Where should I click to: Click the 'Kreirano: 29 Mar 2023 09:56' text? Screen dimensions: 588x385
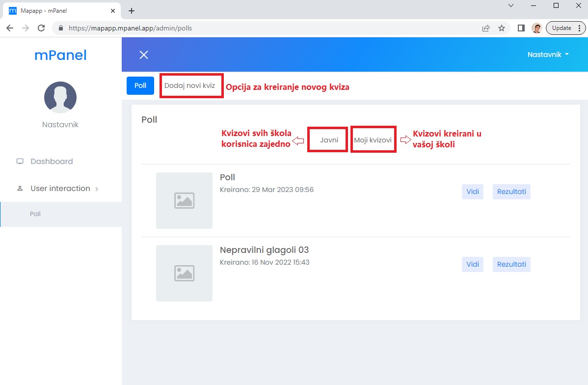point(267,190)
